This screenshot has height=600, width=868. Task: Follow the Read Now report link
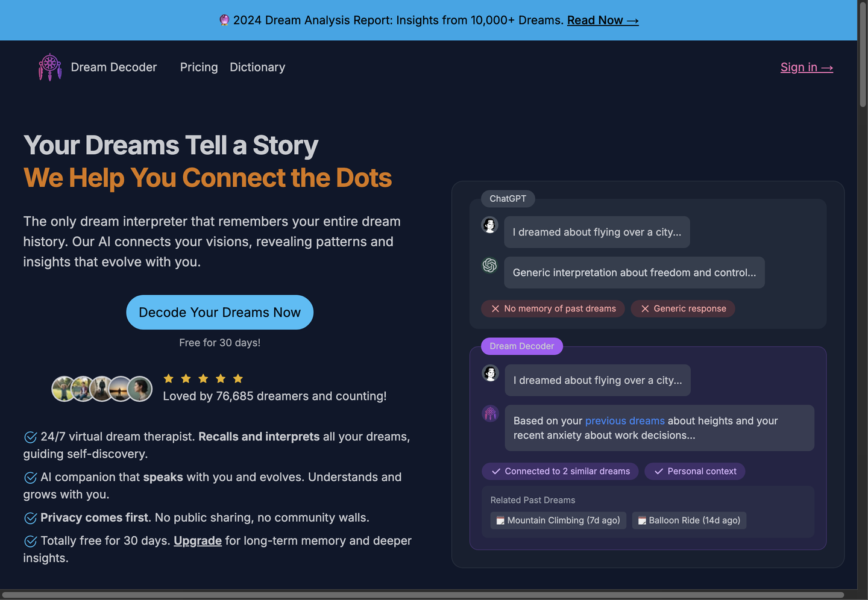[x=603, y=20]
